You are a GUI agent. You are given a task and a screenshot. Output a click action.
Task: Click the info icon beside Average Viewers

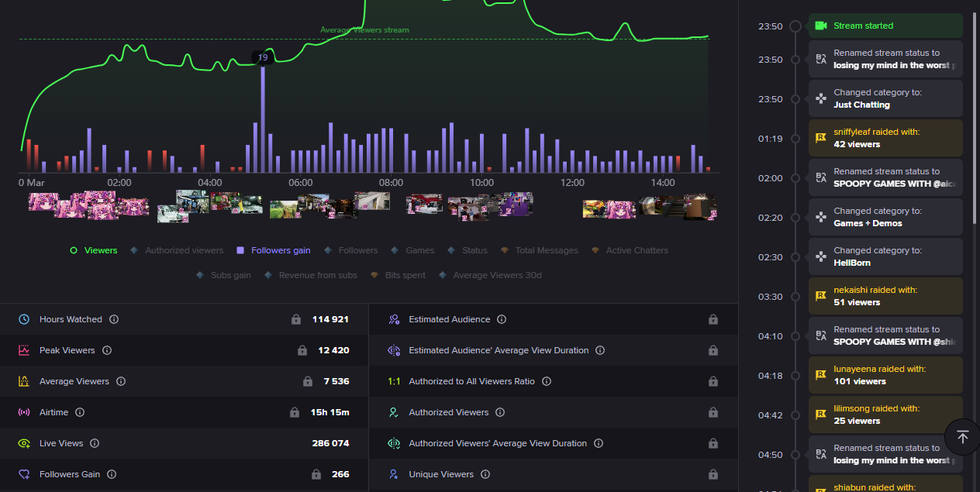(x=121, y=381)
